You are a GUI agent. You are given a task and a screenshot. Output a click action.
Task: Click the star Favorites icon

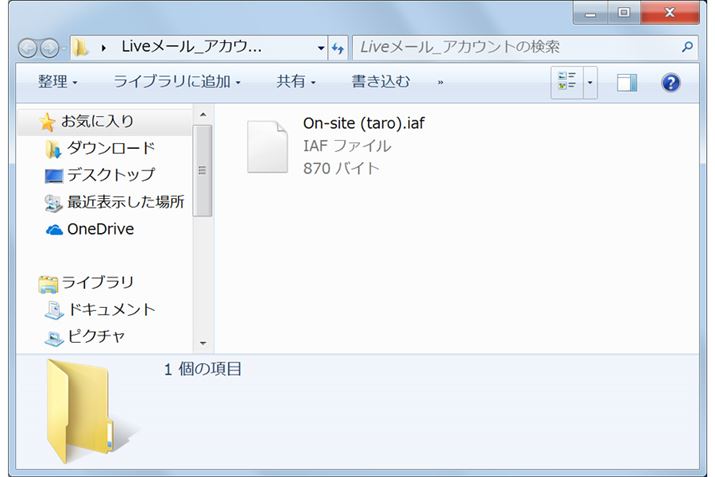(47, 122)
